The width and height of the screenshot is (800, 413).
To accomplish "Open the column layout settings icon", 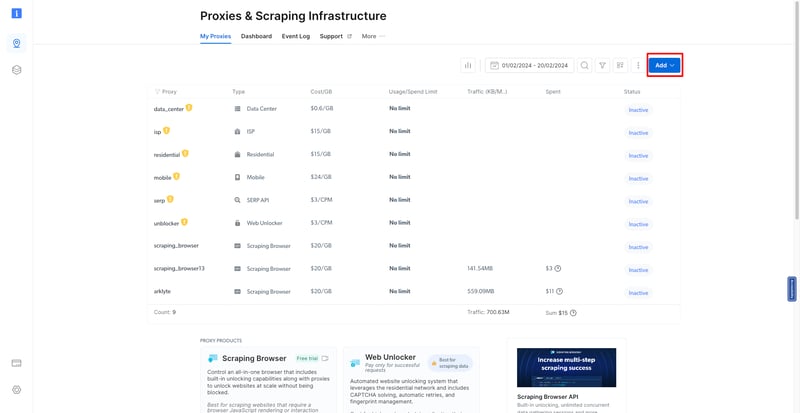I will click(x=621, y=65).
